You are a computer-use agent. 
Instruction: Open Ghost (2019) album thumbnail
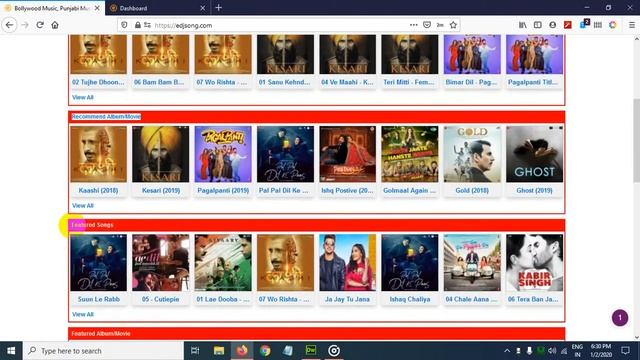[534, 154]
